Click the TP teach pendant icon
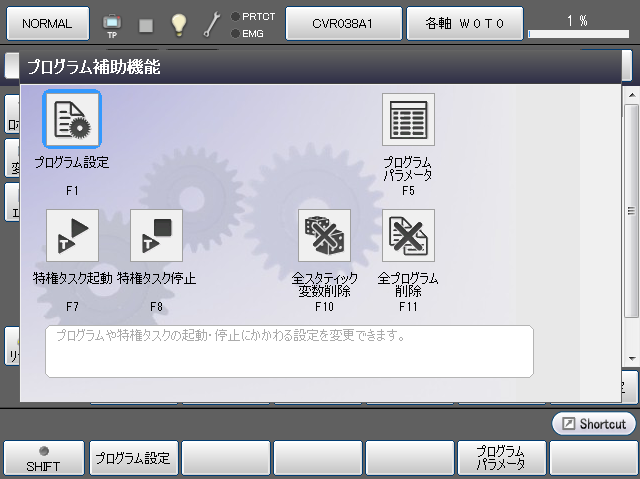This screenshot has width=640, height=479. point(112,23)
